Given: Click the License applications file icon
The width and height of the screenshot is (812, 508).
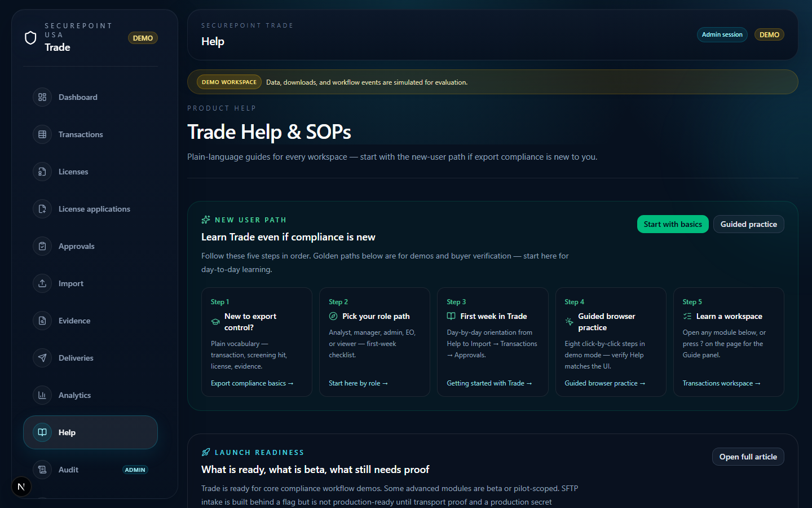Looking at the screenshot, I should click(42, 209).
